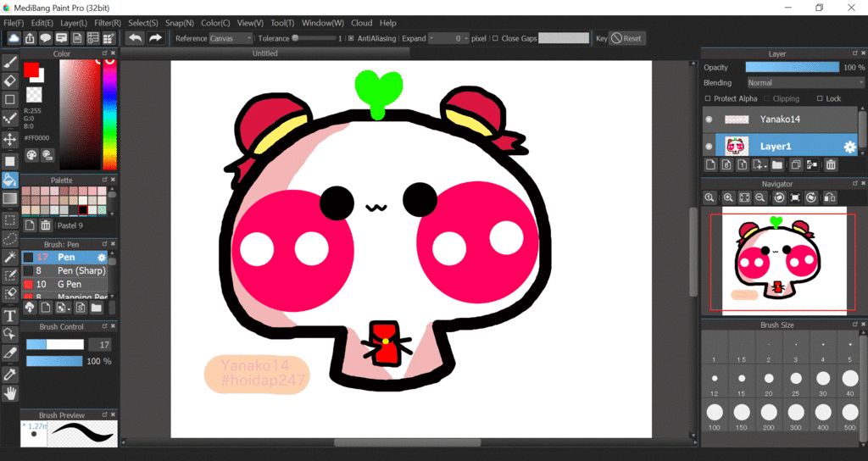Select the Yanako14 layer
This screenshot has width=868, height=461.
781,119
